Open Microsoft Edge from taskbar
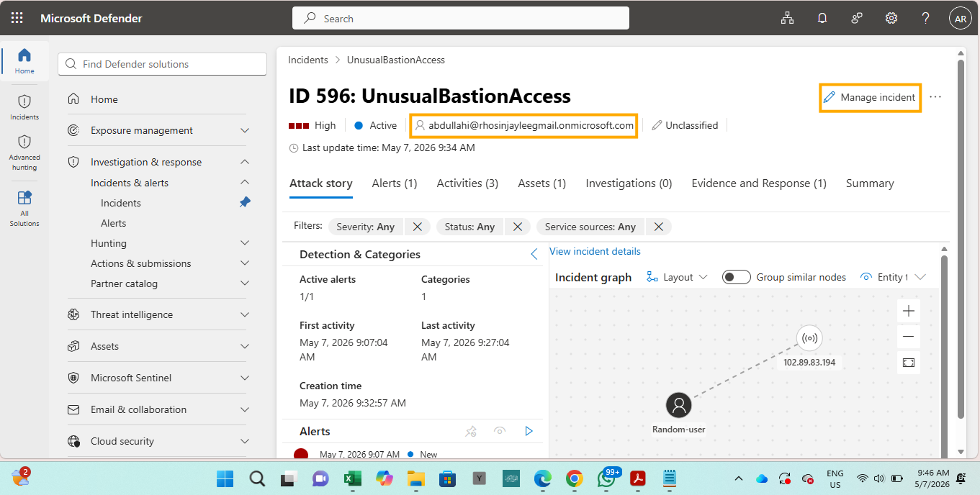Viewport: 980px width, 495px height. click(x=542, y=478)
